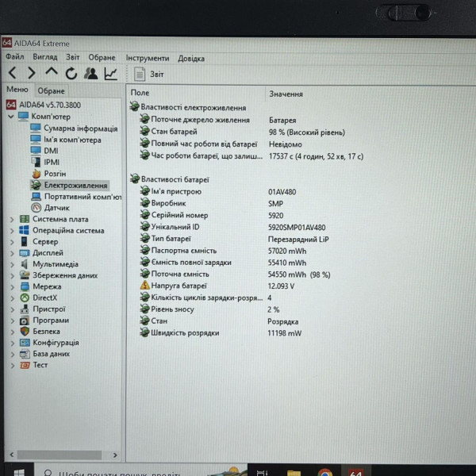Select the Поточне джерело живлення row
476x476 pixels.
click(217, 120)
